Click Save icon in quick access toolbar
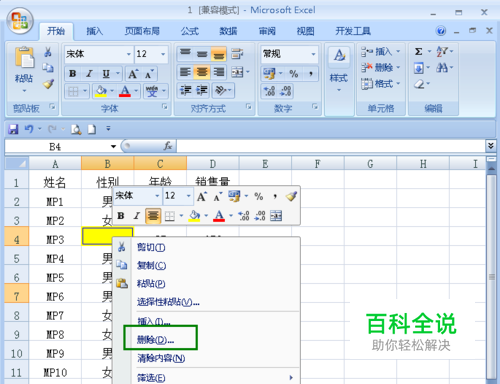 13,129
